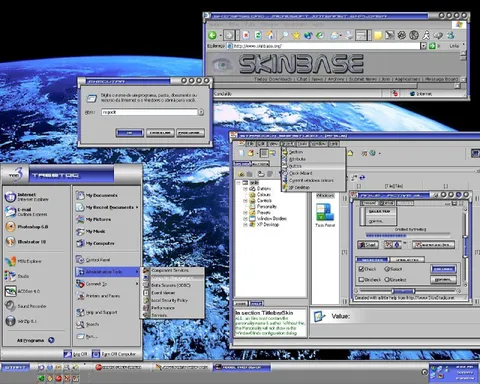
Task: Expand the Window Borders tree node
Action: click(245, 219)
